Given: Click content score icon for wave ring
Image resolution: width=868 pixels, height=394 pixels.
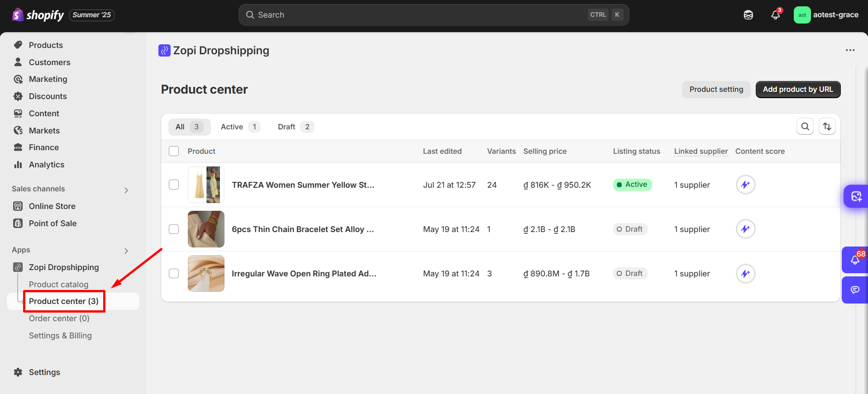Looking at the screenshot, I should pos(745,273).
